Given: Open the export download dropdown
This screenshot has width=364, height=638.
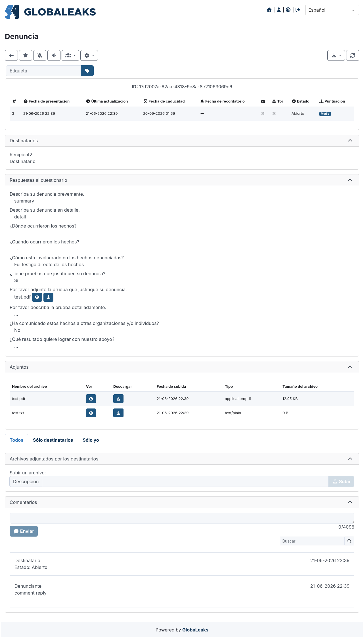Looking at the screenshot, I should 336,55.
